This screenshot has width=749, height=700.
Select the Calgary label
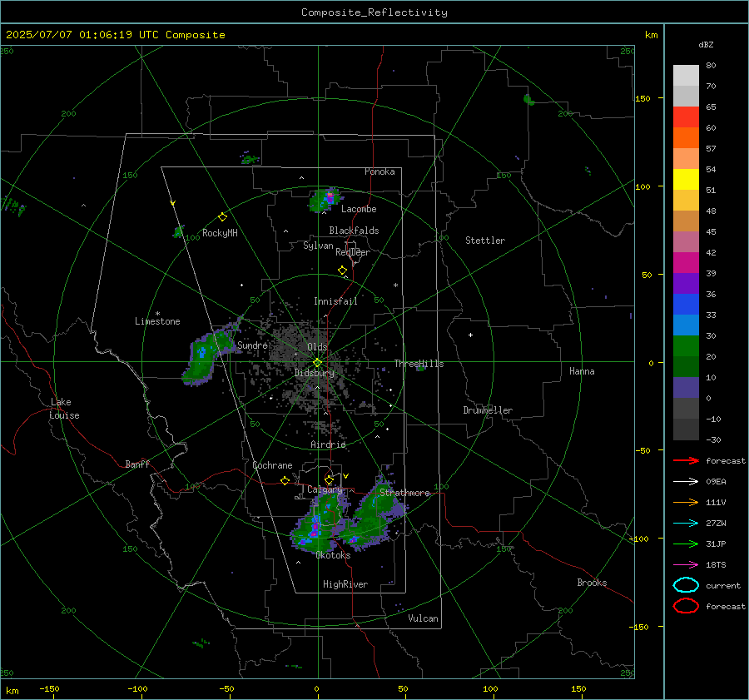click(325, 489)
